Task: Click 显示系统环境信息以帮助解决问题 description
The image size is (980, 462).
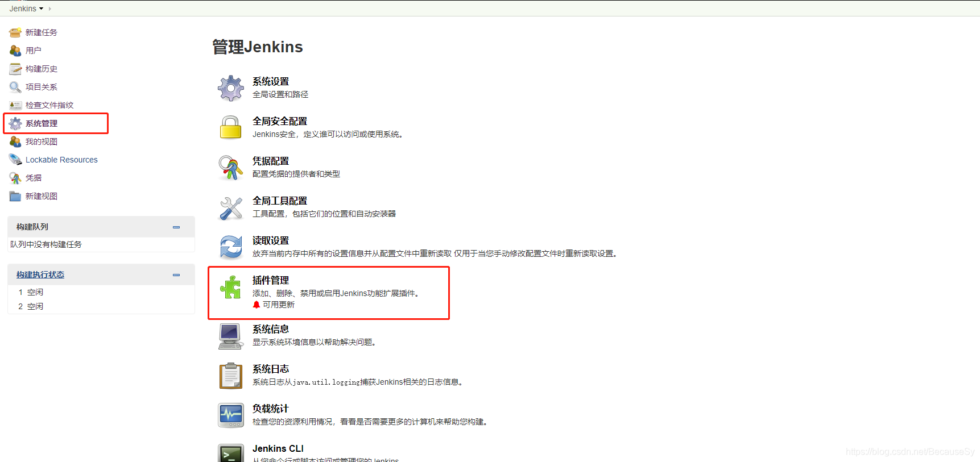Action: 315,342
